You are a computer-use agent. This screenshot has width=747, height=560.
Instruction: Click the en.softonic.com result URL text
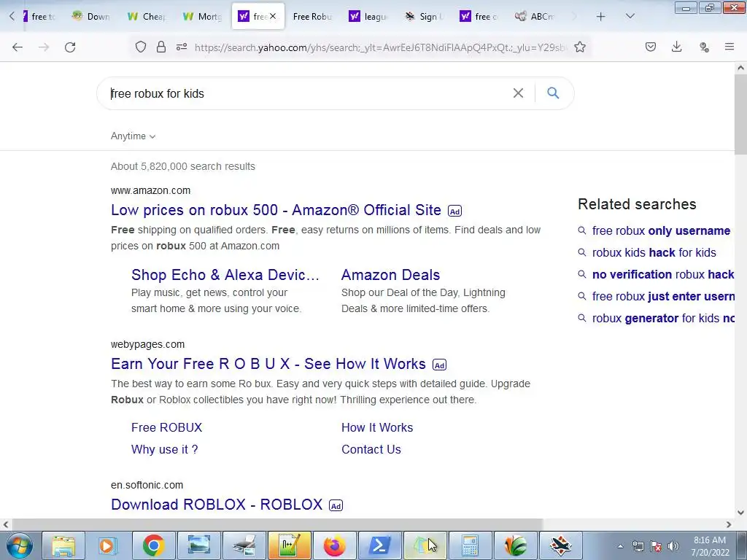pyautogui.click(x=147, y=485)
